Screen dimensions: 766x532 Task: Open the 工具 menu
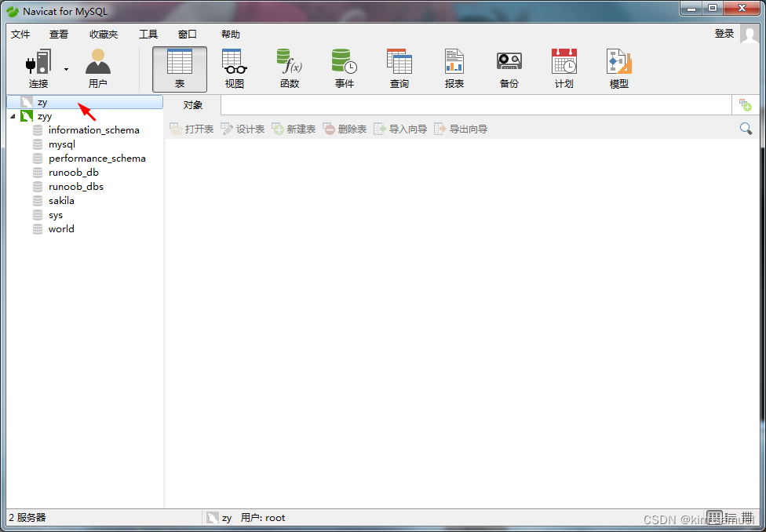148,34
